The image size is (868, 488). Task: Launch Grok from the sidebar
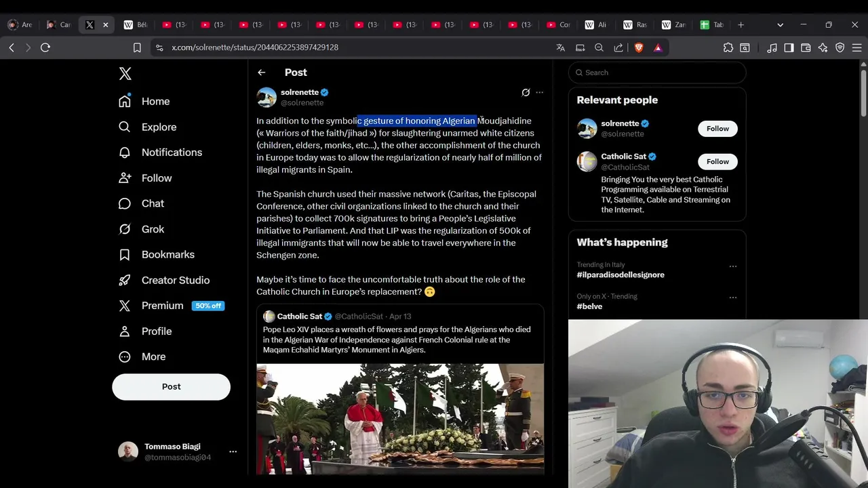coord(141,229)
